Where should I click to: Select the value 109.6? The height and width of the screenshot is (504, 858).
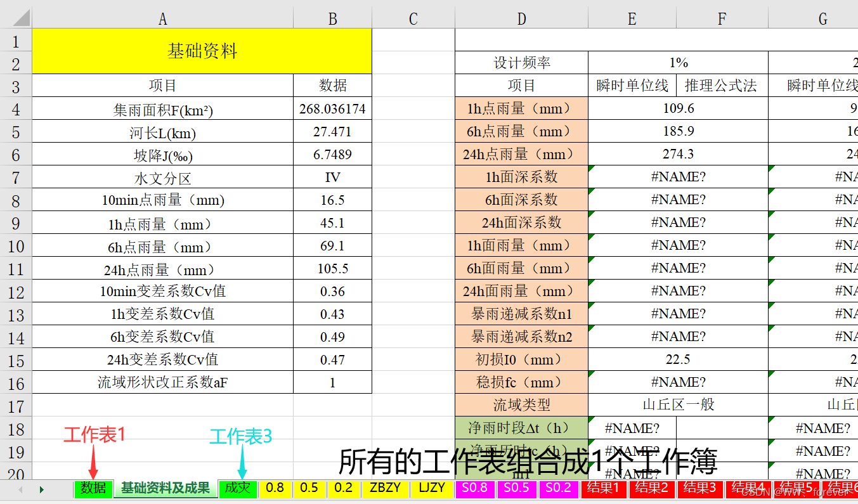[x=678, y=108]
